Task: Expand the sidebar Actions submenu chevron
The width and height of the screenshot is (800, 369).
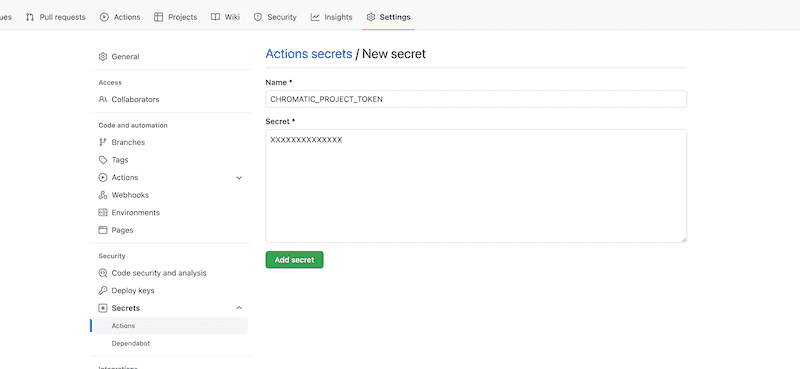Action: tap(239, 178)
